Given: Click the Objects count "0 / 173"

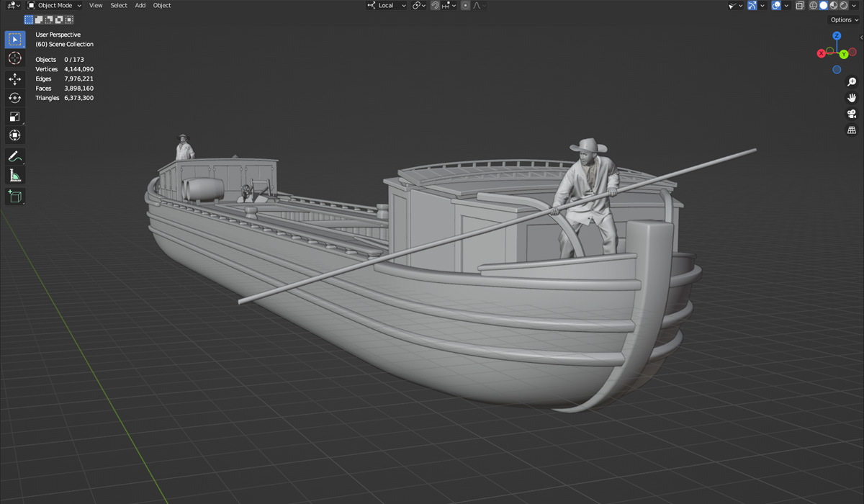Looking at the screenshot, I should click(x=74, y=59).
